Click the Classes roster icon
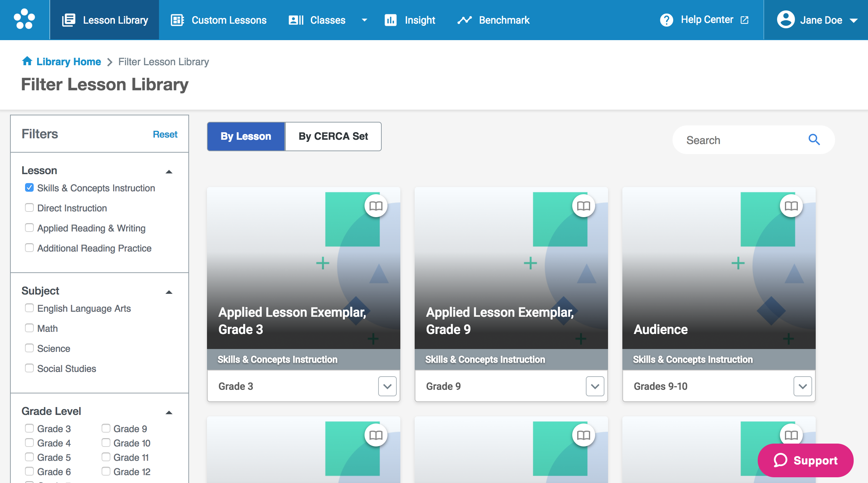 (x=296, y=20)
